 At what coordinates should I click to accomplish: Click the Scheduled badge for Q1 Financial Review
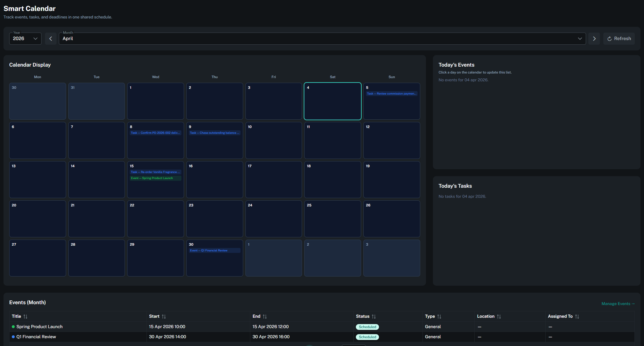[367, 337]
